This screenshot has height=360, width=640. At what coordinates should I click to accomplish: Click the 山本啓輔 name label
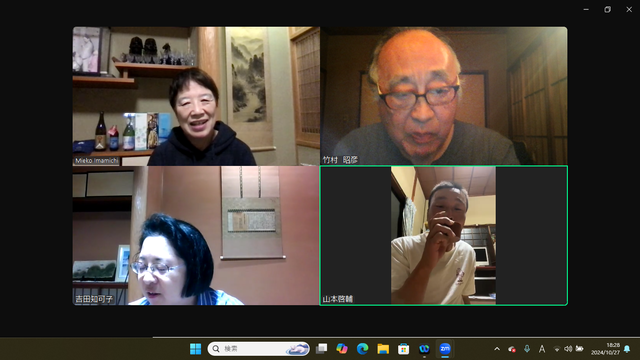338,299
